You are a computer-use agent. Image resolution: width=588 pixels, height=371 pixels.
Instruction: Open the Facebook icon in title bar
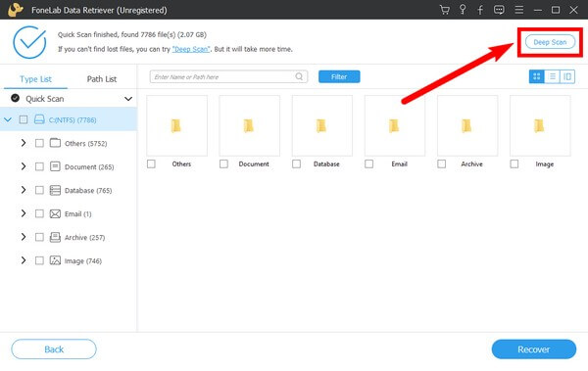(480, 10)
